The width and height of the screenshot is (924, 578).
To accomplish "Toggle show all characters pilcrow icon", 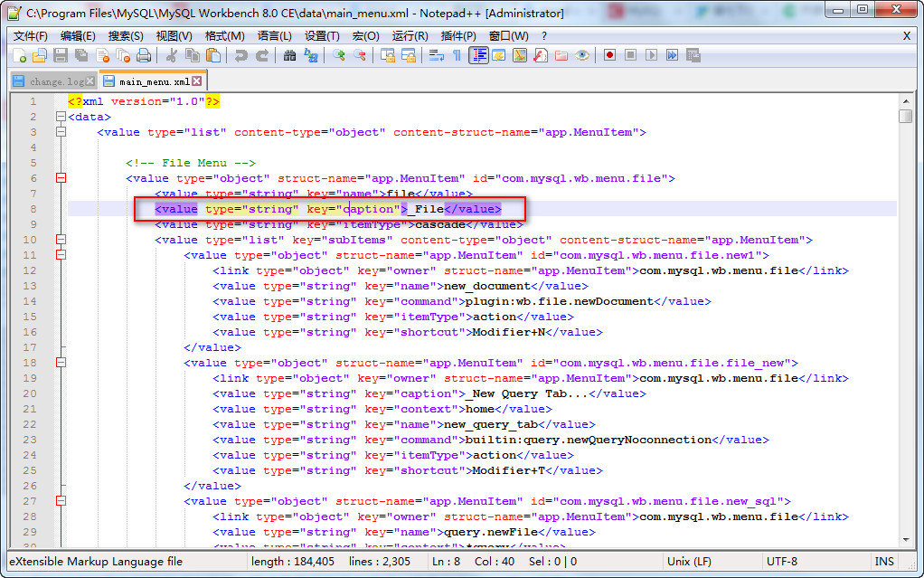I will [x=457, y=55].
